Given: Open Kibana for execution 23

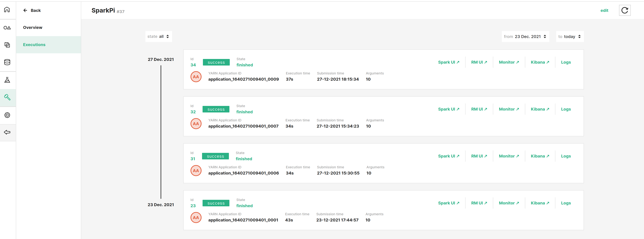Looking at the screenshot, I should 540,203.
